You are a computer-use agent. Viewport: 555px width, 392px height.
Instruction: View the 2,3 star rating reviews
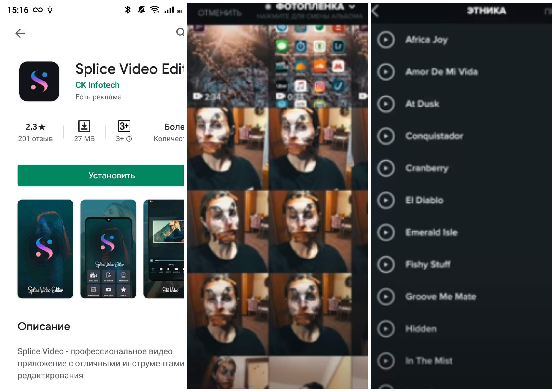(x=35, y=132)
